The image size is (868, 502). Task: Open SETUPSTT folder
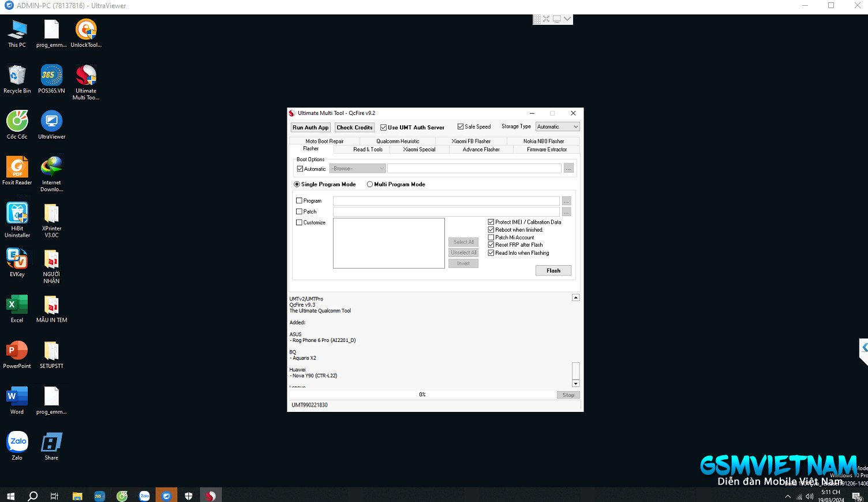[51, 354]
